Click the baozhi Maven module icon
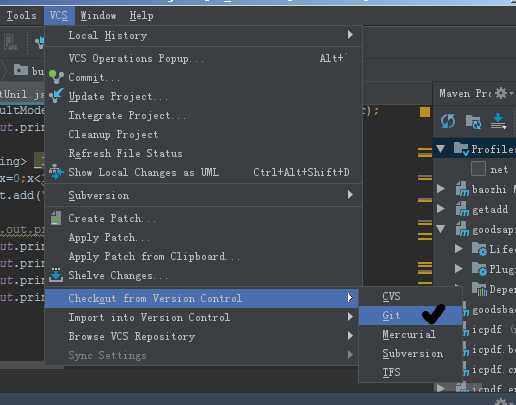516x405 pixels. click(x=462, y=189)
